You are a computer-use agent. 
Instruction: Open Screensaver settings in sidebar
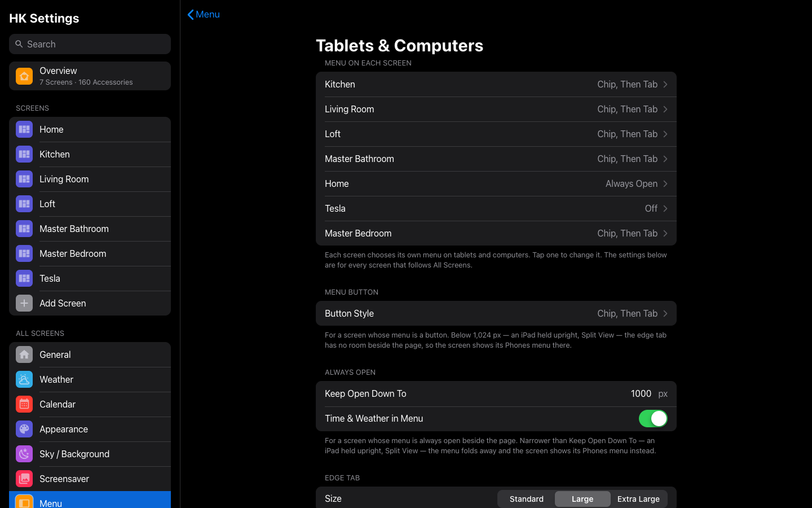pos(90,479)
